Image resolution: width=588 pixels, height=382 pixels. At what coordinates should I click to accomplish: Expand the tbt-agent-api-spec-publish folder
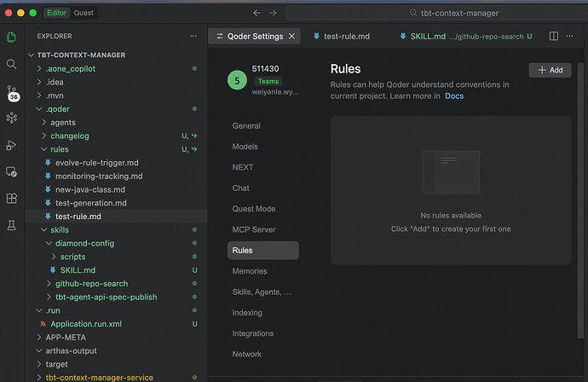pos(49,297)
